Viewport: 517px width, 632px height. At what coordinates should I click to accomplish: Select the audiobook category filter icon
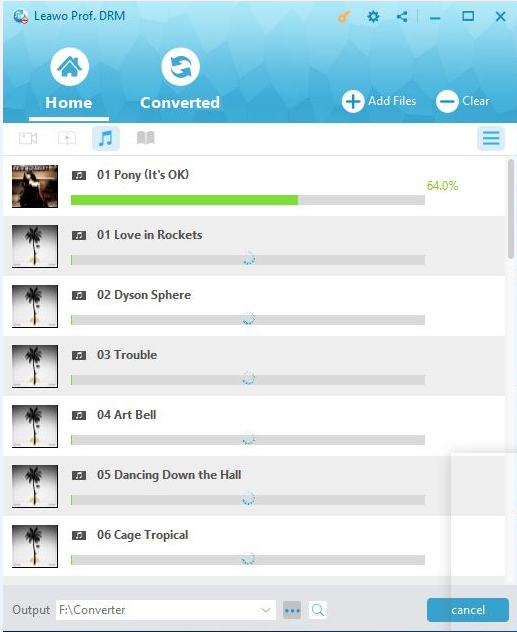pyautogui.click(x=67, y=138)
